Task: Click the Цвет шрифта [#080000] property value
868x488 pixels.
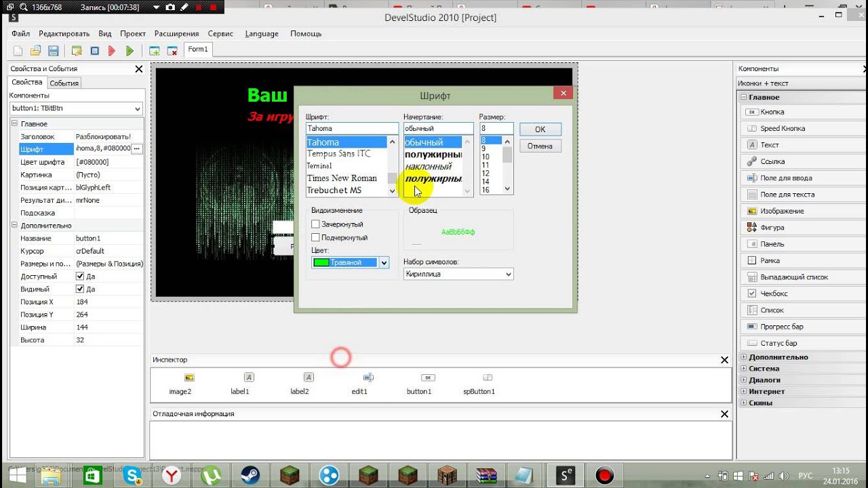Action: click(109, 162)
